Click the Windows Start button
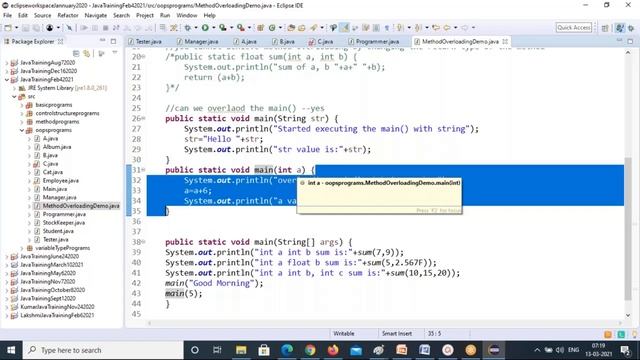 (x=11, y=350)
